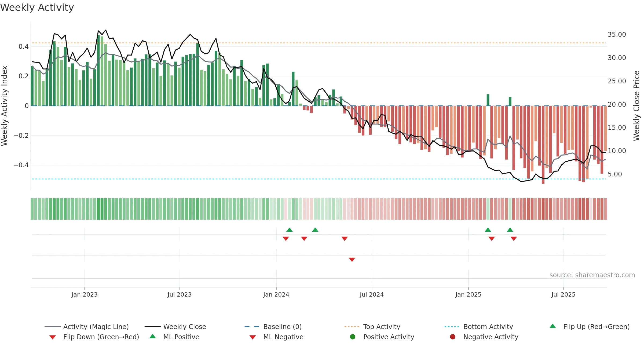The height and width of the screenshot is (362, 644).
Task: Click the green Positive Activity legend dot
Action: coord(353,337)
